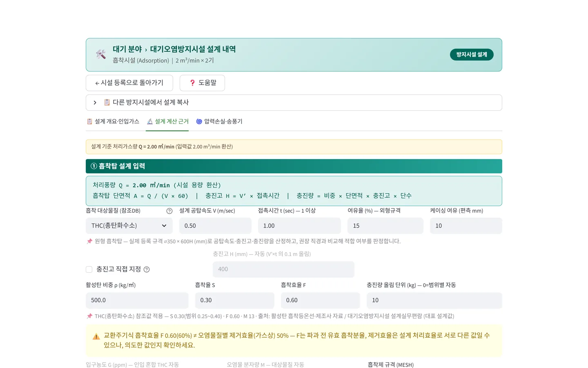This screenshot has width=588, height=368.
Task: Click the ① 흡착탑 설계 입력 section header
Action: (294, 166)
